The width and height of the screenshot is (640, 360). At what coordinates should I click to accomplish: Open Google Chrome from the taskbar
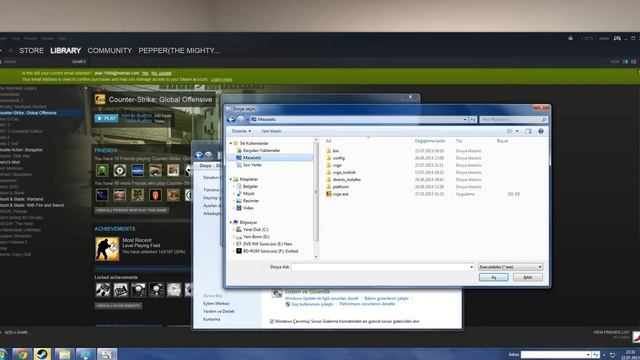coord(21,354)
